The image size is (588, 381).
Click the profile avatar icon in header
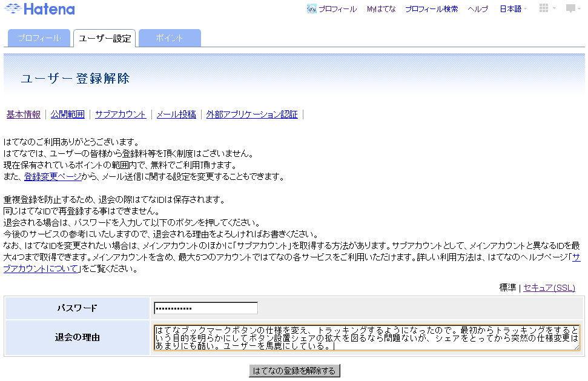click(311, 8)
